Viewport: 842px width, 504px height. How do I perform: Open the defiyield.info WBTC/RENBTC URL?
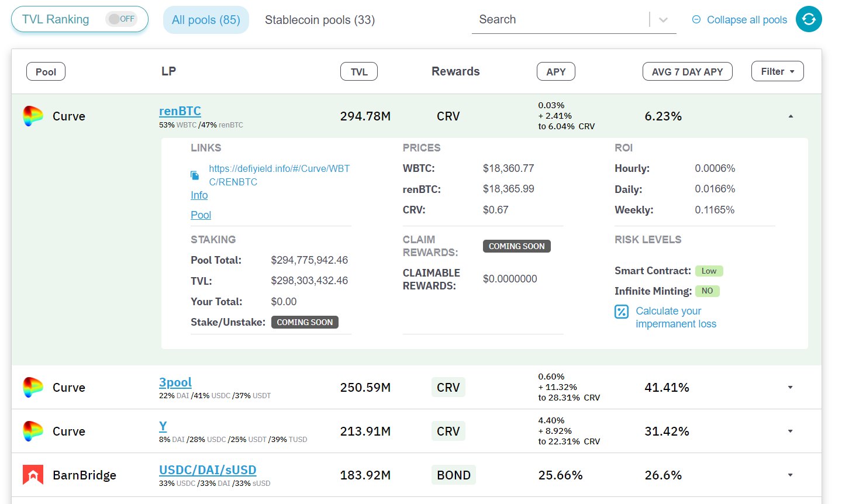click(279, 175)
